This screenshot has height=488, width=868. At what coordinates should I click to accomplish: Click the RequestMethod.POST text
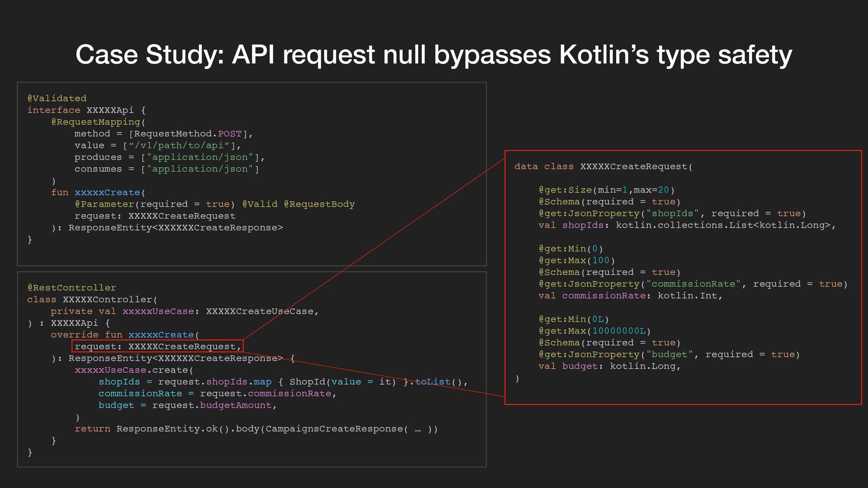coord(188,134)
